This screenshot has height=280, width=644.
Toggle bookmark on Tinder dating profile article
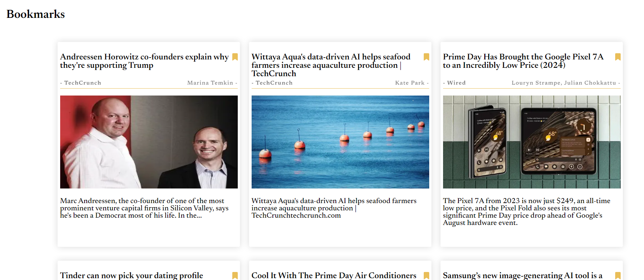pos(235,276)
